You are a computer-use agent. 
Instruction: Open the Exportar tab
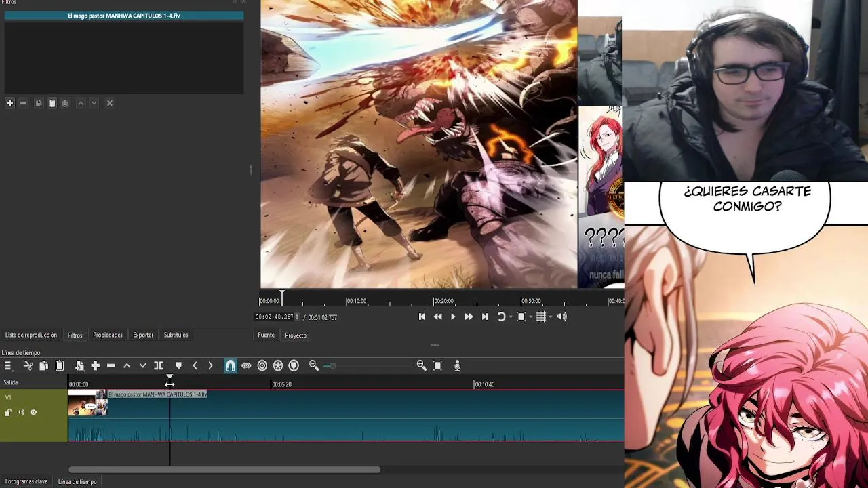[143, 335]
